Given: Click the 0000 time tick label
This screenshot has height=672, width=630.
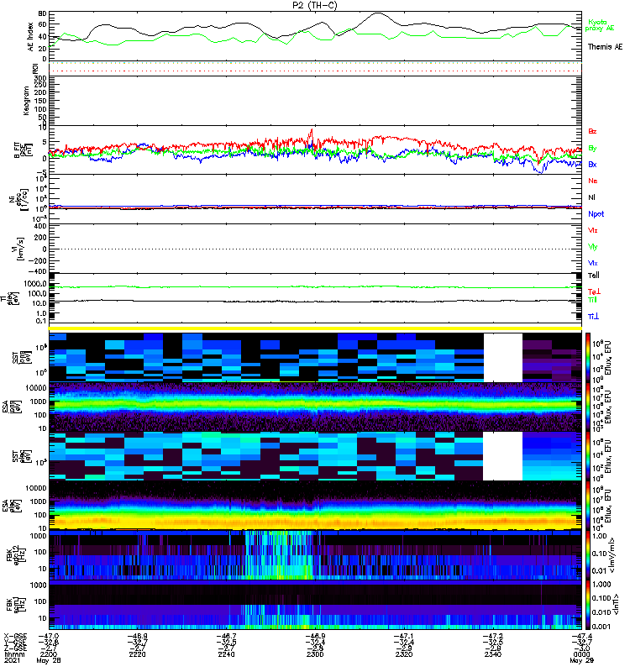Looking at the screenshot, I should click(x=581, y=654).
